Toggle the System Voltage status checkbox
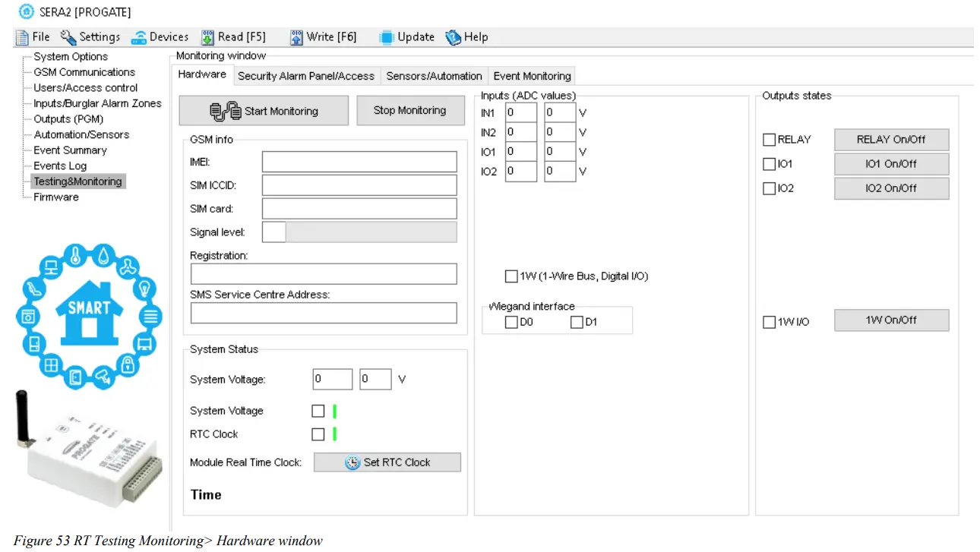980x552 pixels. point(318,411)
